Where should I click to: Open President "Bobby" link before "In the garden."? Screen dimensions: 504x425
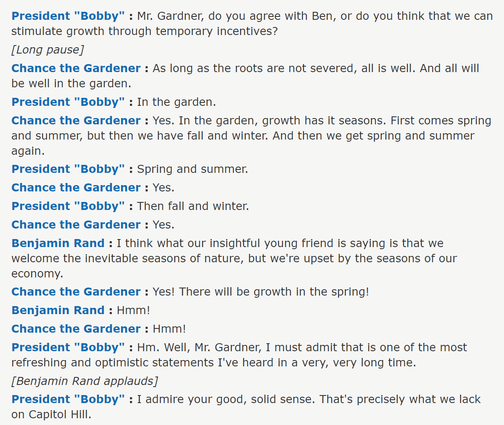(68, 102)
